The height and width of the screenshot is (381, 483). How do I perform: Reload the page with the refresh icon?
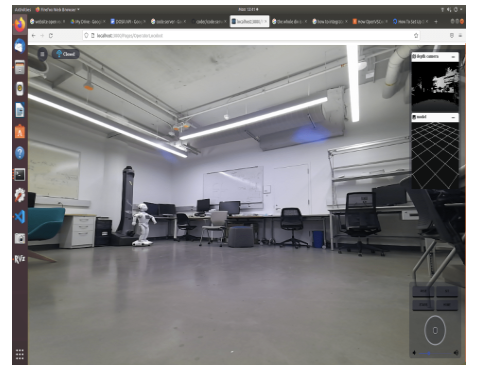(51, 35)
